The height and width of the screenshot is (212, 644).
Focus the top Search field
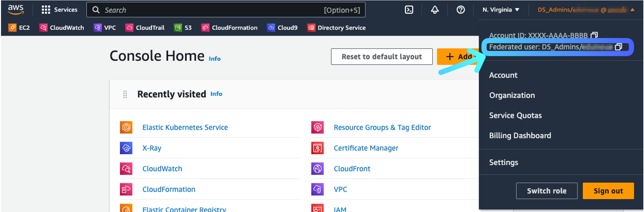tap(226, 10)
